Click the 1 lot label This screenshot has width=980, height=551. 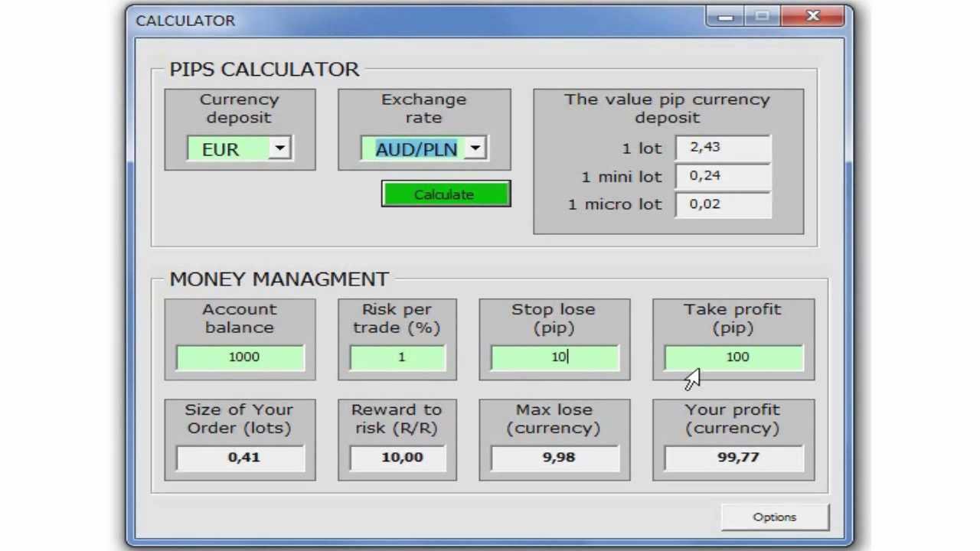coord(642,148)
